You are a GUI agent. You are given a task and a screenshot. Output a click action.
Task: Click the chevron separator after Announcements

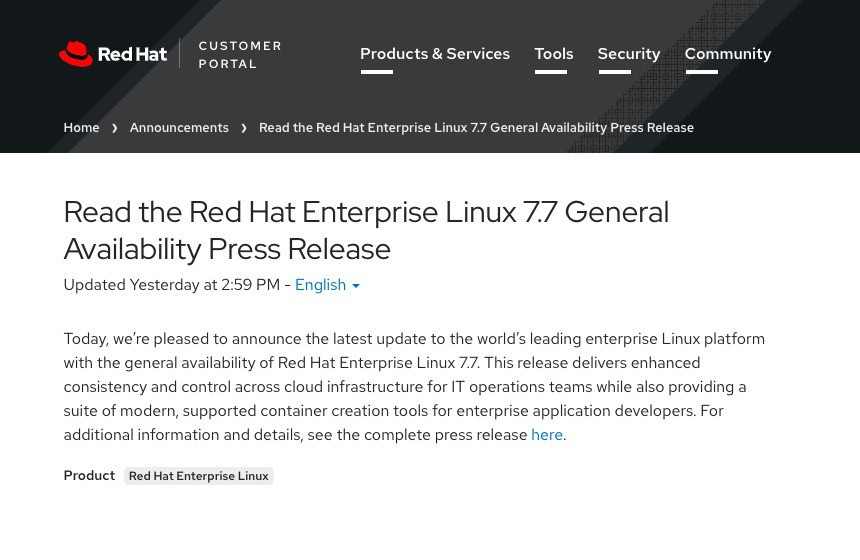click(244, 128)
